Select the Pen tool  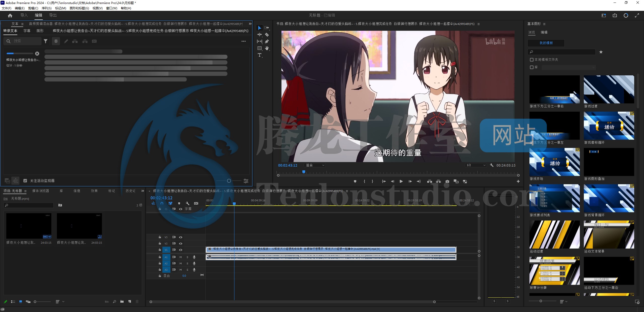[x=267, y=41]
